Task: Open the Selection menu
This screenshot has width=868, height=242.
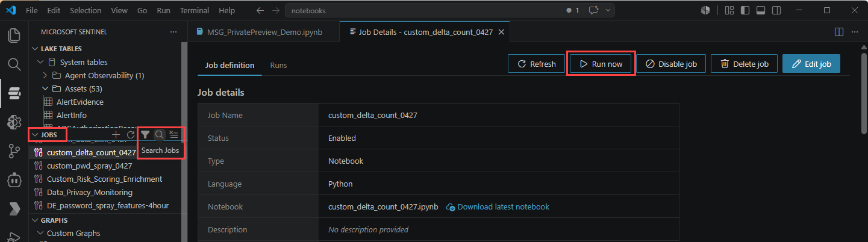Action: [86, 10]
